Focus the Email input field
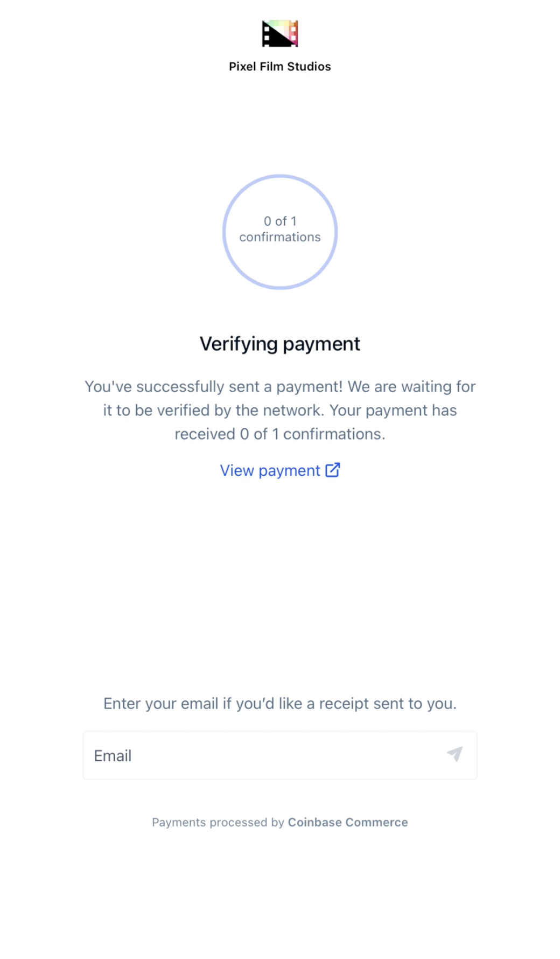The width and height of the screenshot is (560, 959). click(280, 755)
